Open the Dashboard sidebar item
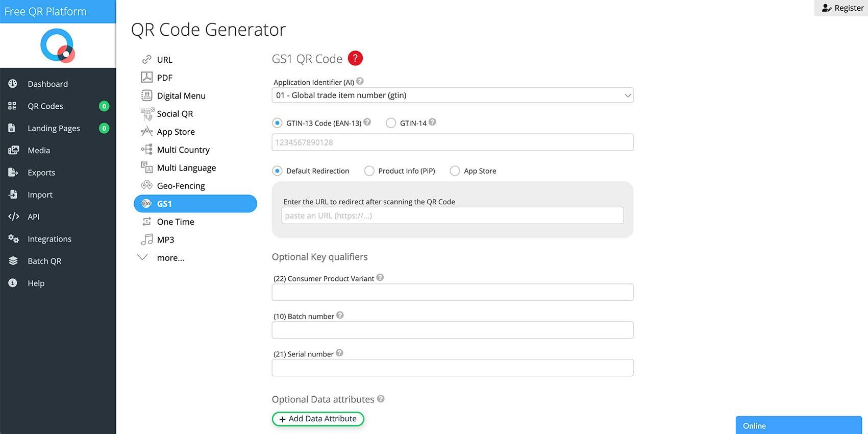 tap(47, 84)
